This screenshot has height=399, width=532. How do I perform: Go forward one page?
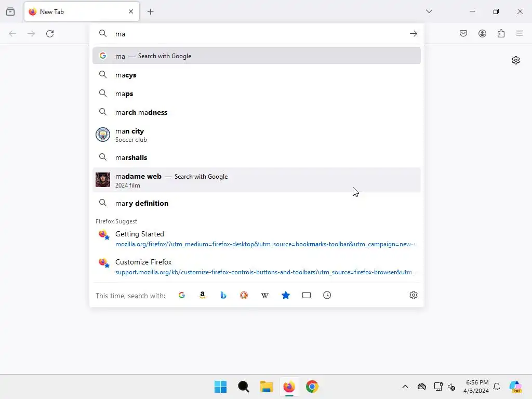31,34
